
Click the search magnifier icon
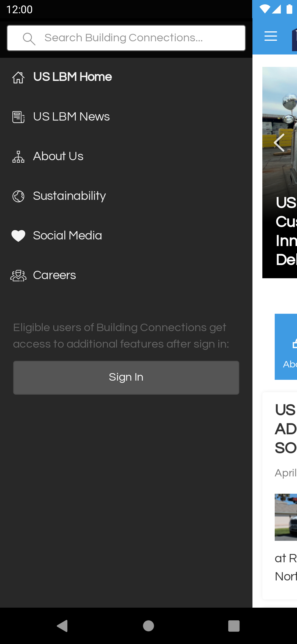pyautogui.click(x=29, y=39)
